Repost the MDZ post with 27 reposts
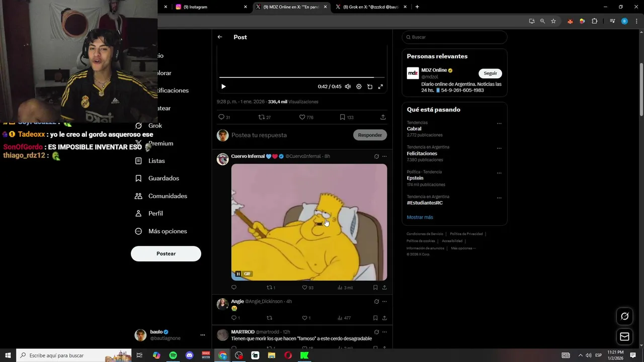 coord(265,117)
